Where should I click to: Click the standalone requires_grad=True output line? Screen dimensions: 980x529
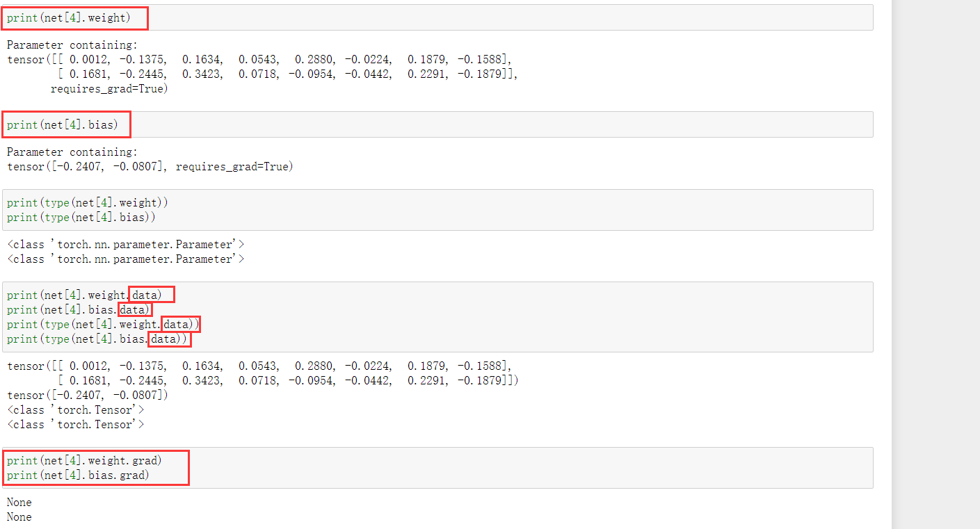pos(109,88)
